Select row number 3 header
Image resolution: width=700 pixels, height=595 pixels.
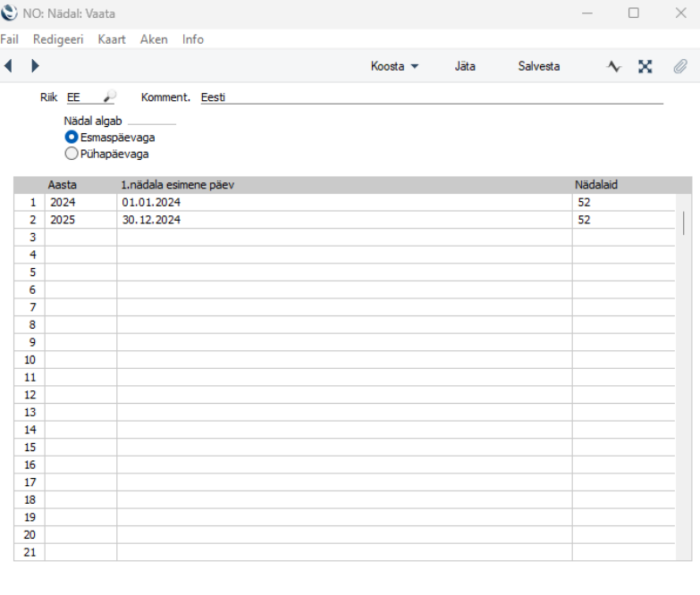pos(30,238)
